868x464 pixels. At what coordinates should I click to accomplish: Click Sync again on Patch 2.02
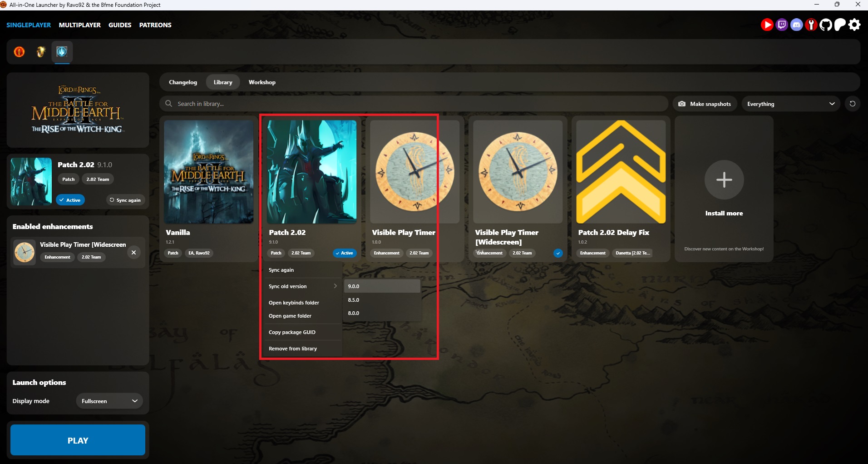pos(281,269)
